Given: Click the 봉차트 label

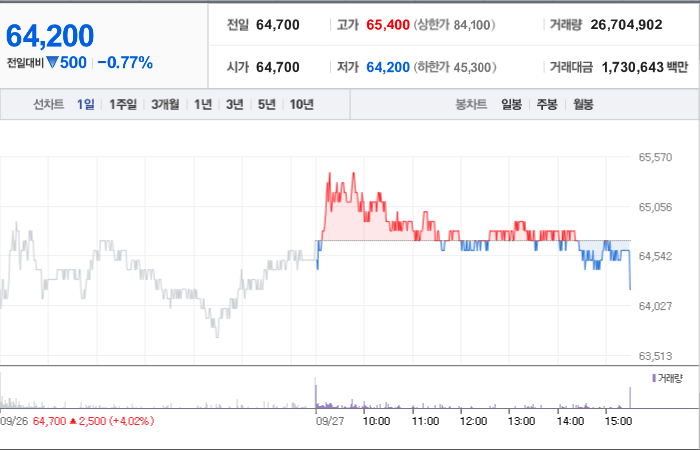Looking at the screenshot, I should (471, 104).
